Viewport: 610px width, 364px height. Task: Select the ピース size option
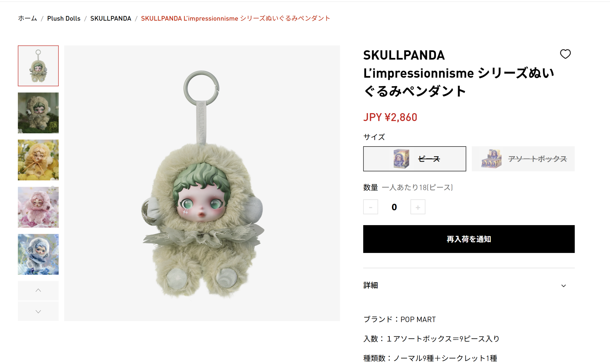[415, 159]
